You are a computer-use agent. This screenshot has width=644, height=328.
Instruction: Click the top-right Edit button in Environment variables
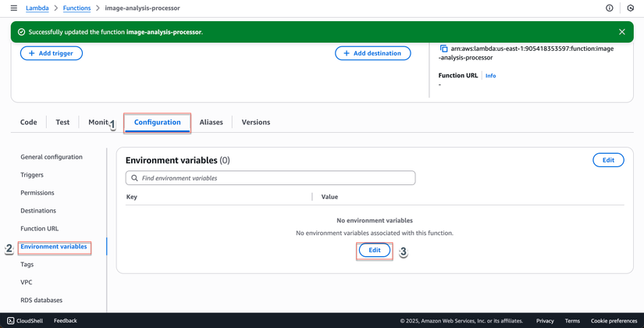(608, 160)
